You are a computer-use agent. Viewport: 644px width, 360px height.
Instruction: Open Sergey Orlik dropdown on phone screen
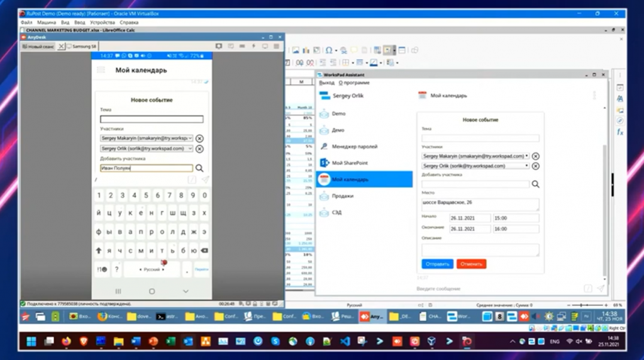tap(190, 149)
